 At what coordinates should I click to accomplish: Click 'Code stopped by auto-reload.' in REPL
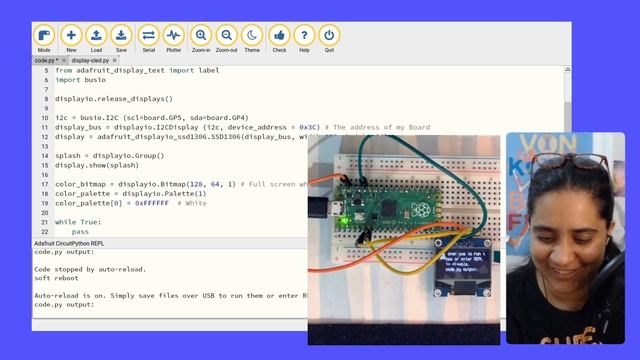[90, 269]
